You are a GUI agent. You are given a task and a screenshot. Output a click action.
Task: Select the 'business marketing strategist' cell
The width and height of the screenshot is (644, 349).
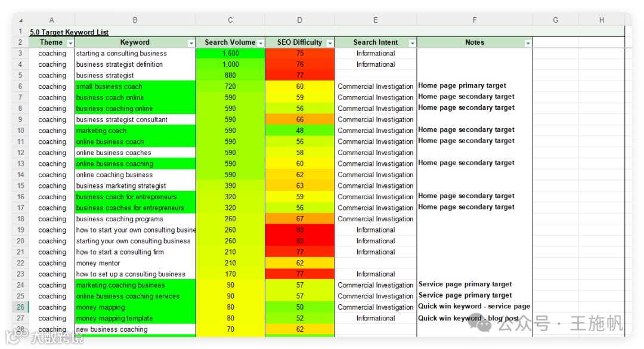coord(135,186)
